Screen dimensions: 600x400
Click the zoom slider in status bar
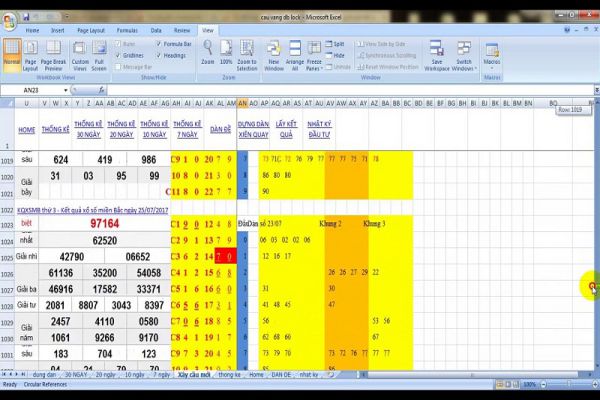tap(569, 384)
